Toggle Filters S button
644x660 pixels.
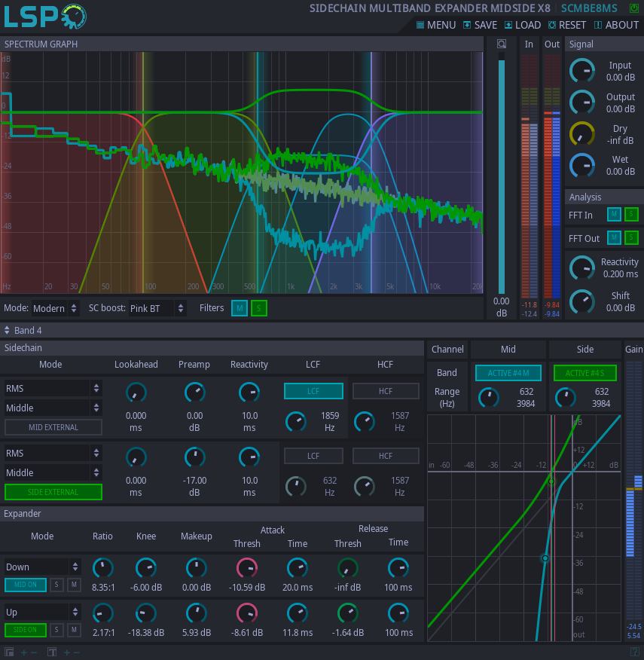point(259,308)
